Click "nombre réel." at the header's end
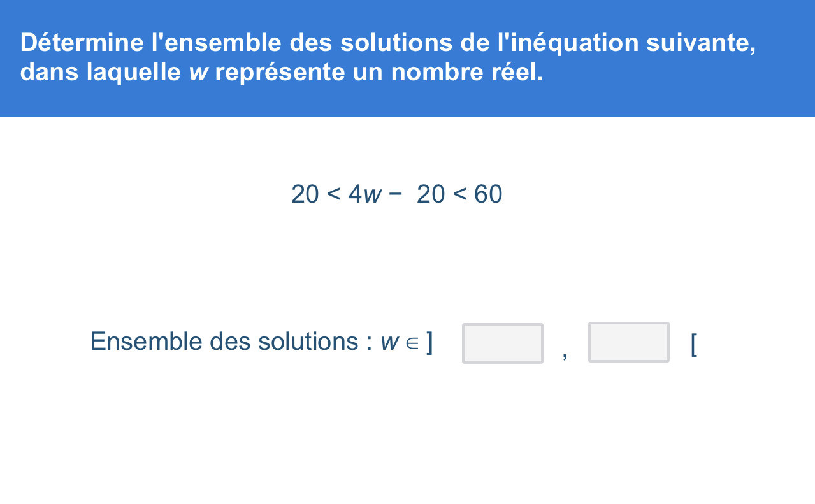 467,72
